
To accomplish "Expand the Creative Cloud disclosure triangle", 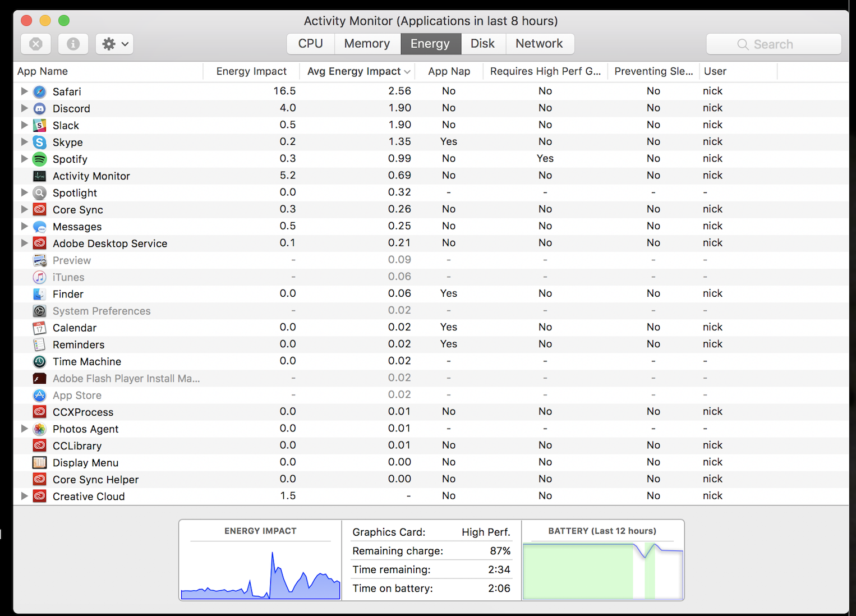I will click(24, 496).
